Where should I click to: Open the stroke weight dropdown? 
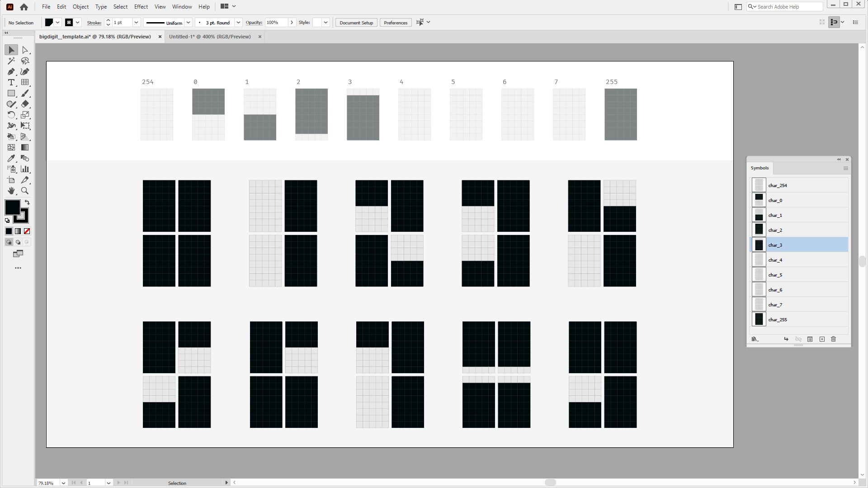coord(137,22)
